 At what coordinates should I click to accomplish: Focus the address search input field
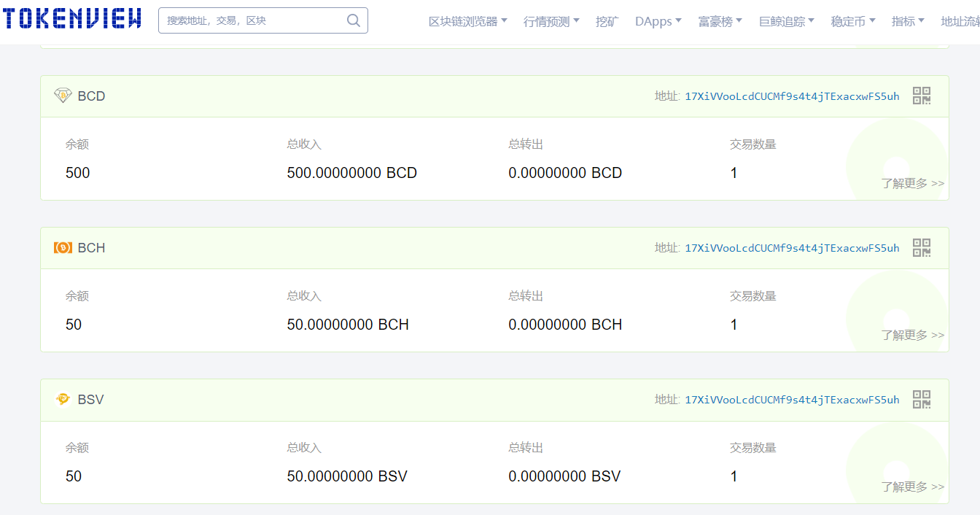point(262,20)
